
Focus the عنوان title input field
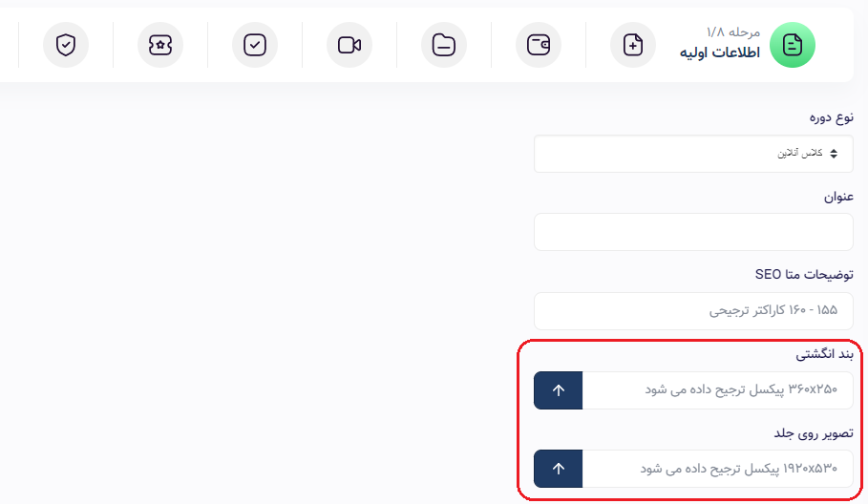pos(693,232)
